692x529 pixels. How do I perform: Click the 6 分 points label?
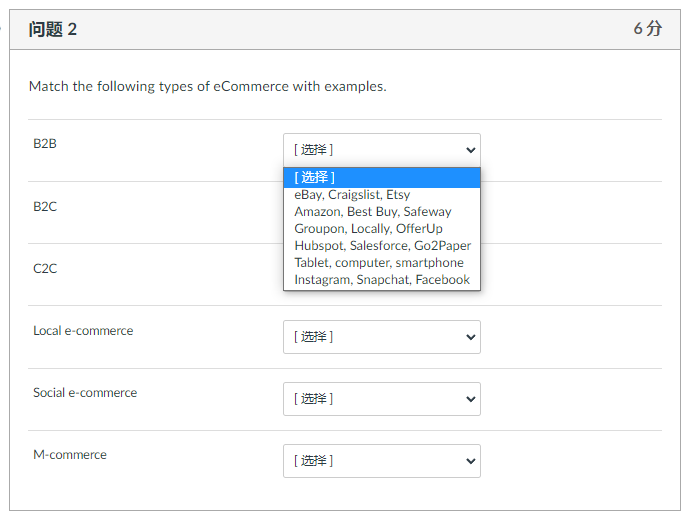point(648,29)
